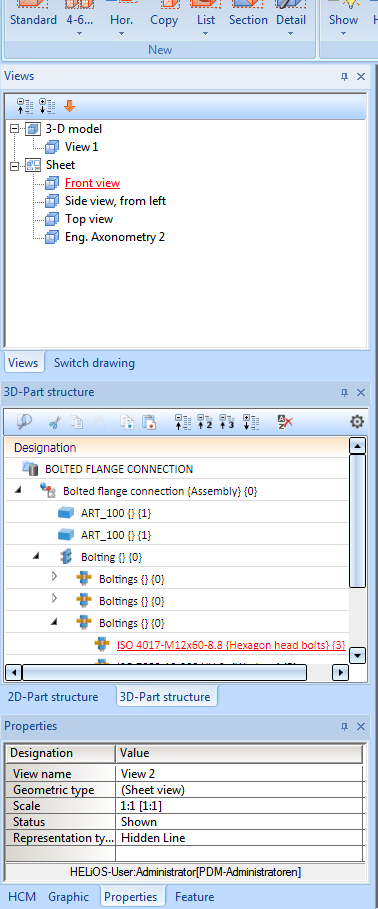Click the copy-with-blue-dot icon in part structure toolbar
This screenshot has width=378, height=909.
click(128, 422)
